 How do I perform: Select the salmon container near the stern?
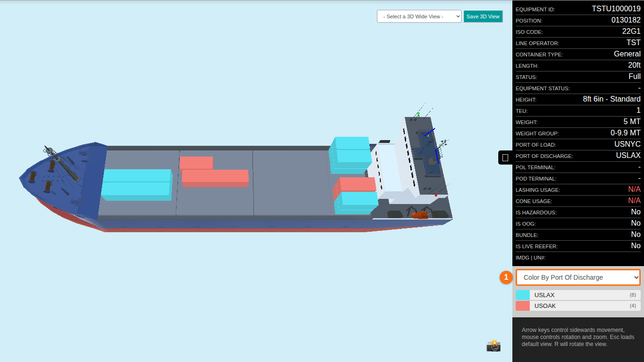click(357, 184)
